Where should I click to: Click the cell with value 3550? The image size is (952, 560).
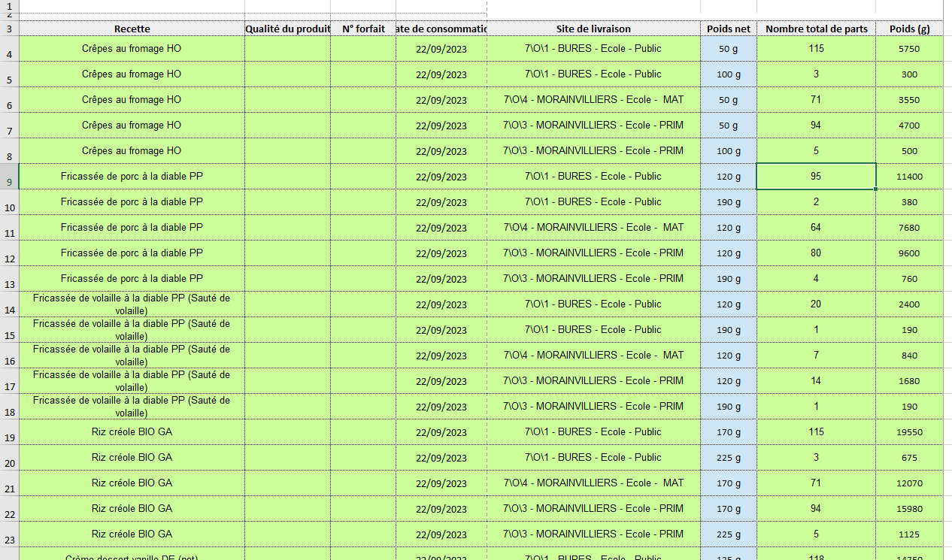[x=909, y=100]
